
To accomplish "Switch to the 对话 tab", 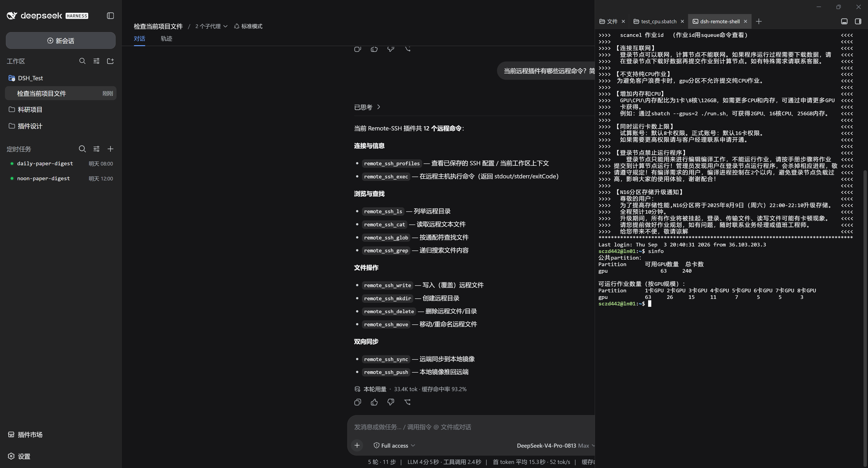I will click(x=140, y=39).
